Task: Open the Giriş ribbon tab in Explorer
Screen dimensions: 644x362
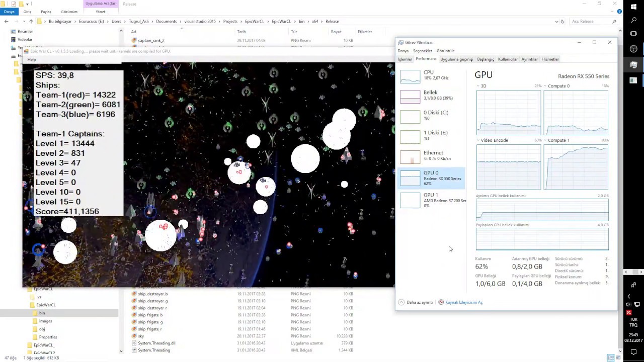Action: (x=27, y=12)
